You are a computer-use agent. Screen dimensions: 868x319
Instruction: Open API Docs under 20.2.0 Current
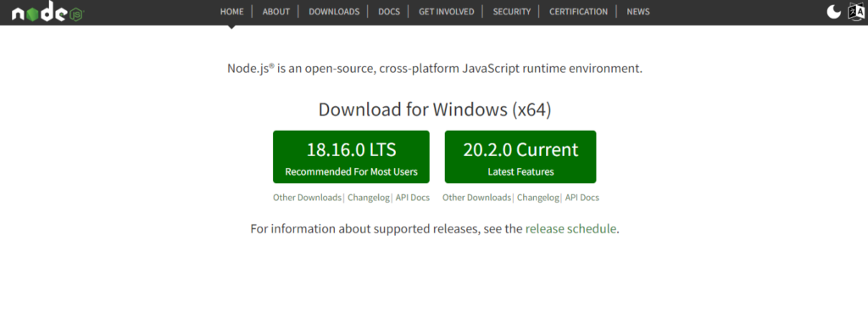coord(581,198)
